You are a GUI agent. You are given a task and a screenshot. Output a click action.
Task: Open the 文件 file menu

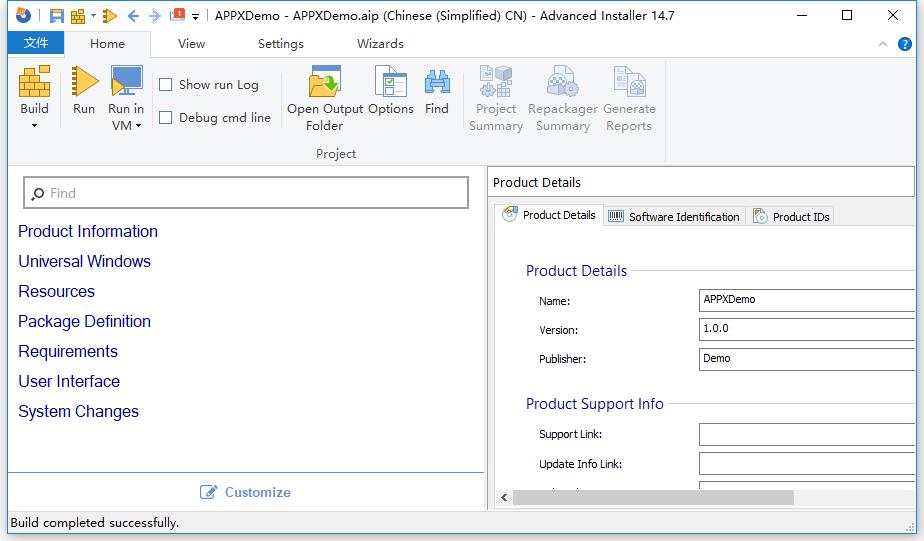36,43
